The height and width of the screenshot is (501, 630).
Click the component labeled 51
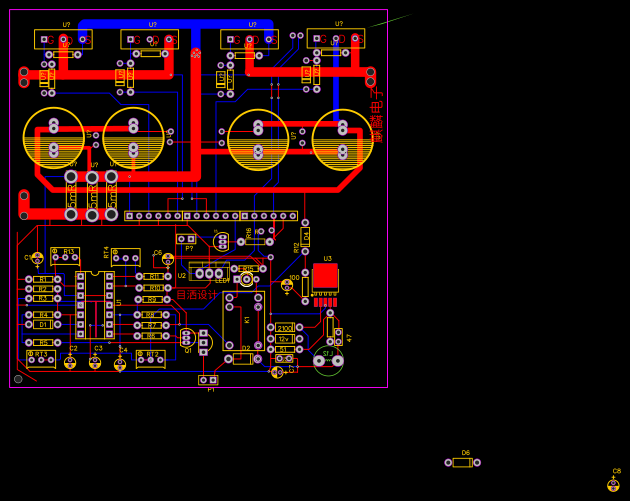coord(285,350)
